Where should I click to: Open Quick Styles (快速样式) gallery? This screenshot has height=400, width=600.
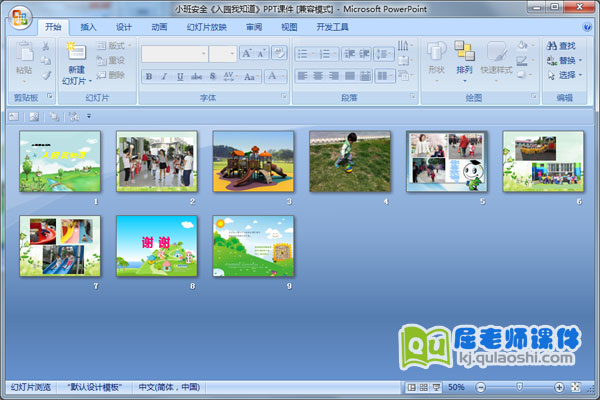[496, 61]
